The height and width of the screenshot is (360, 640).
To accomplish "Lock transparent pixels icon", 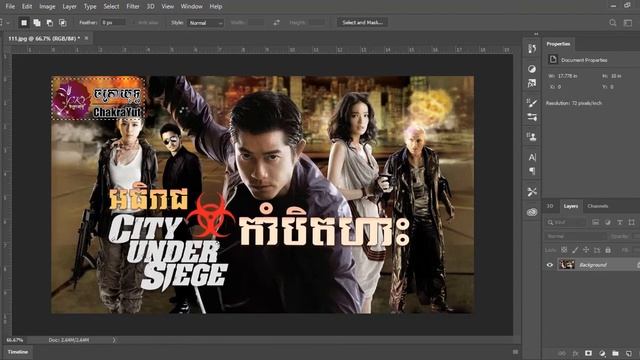I will click(x=564, y=249).
